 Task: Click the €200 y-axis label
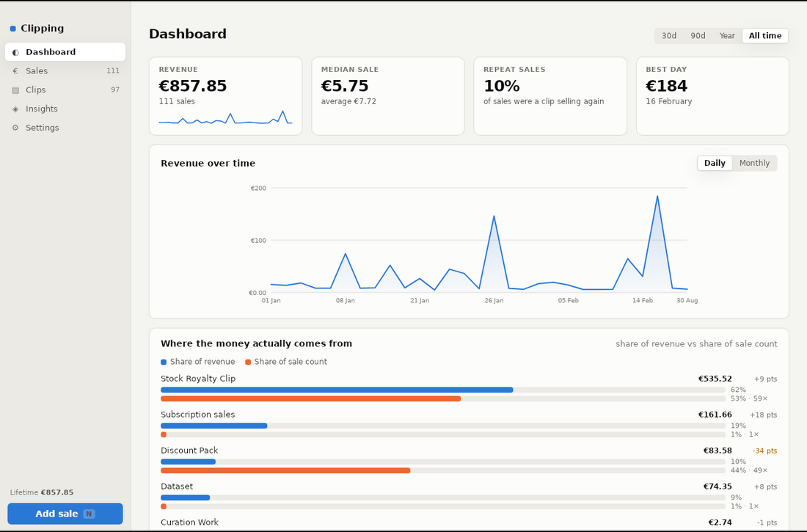(x=258, y=189)
